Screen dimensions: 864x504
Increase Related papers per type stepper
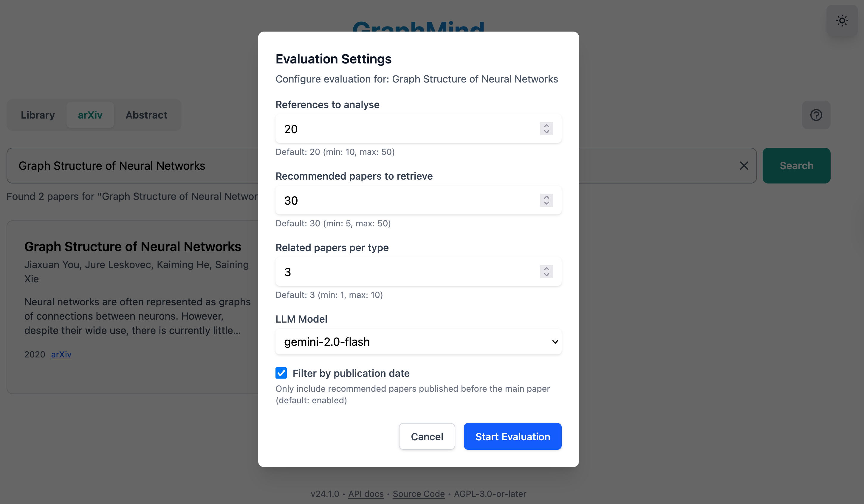click(x=546, y=268)
